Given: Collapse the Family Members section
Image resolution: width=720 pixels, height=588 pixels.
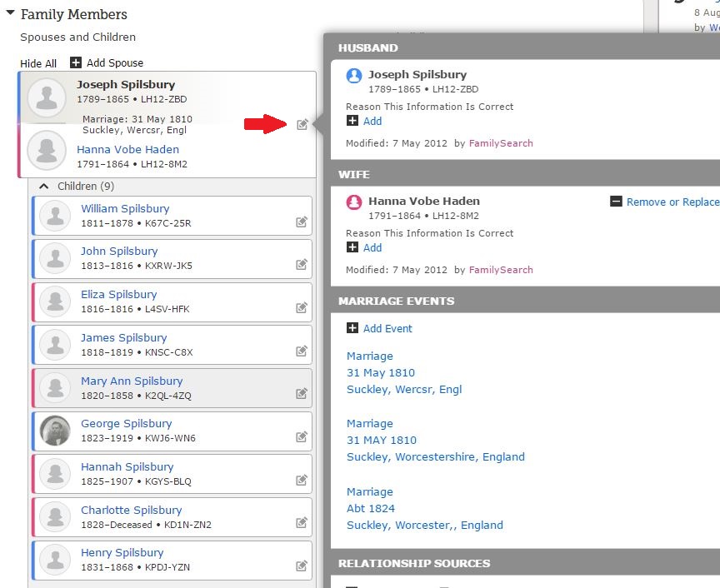Looking at the screenshot, I should [x=10, y=14].
